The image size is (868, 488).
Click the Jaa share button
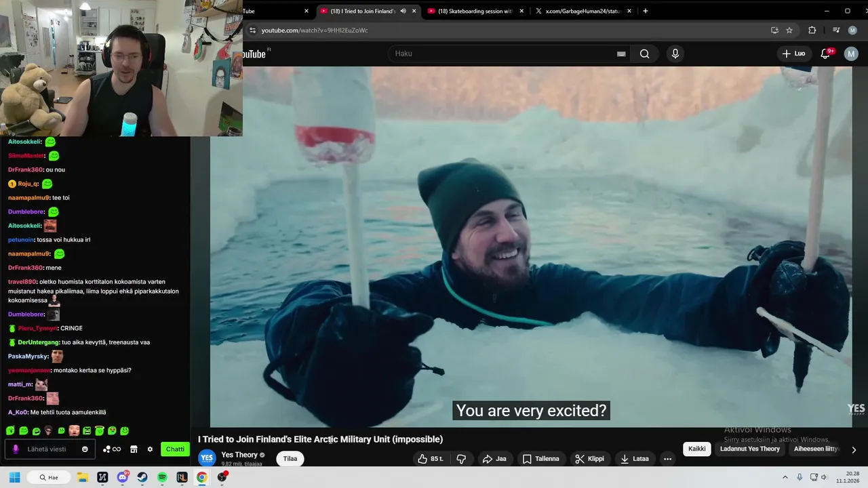[494, 459]
